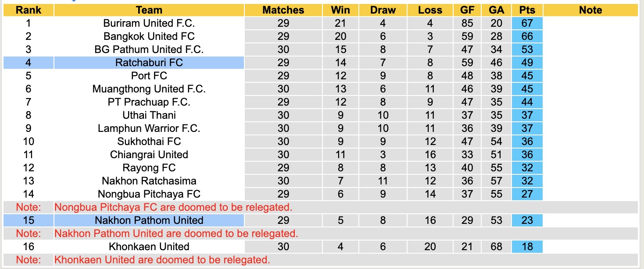The width and height of the screenshot is (644, 269).
Task: Click the Khonkaen United team name
Action: tap(149, 247)
